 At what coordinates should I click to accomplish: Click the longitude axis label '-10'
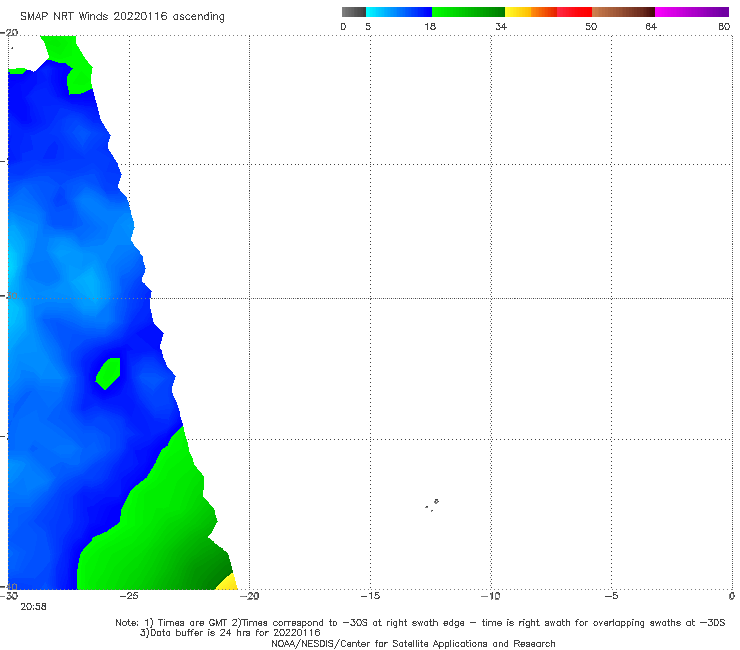click(x=490, y=596)
